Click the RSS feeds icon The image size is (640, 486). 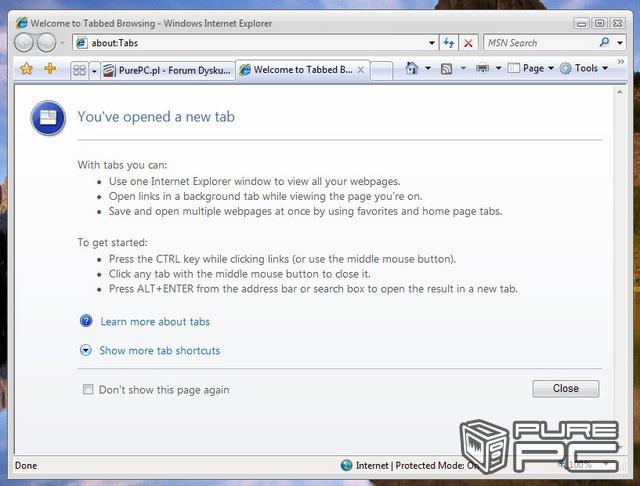[x=447, y=69]
